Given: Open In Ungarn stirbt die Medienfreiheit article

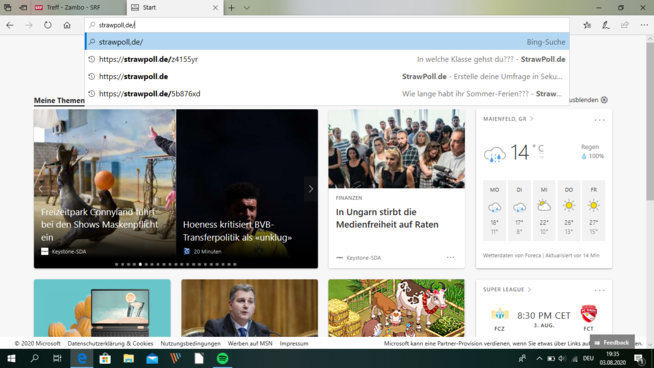Looking at the screenshot, I should coord(387,218).
